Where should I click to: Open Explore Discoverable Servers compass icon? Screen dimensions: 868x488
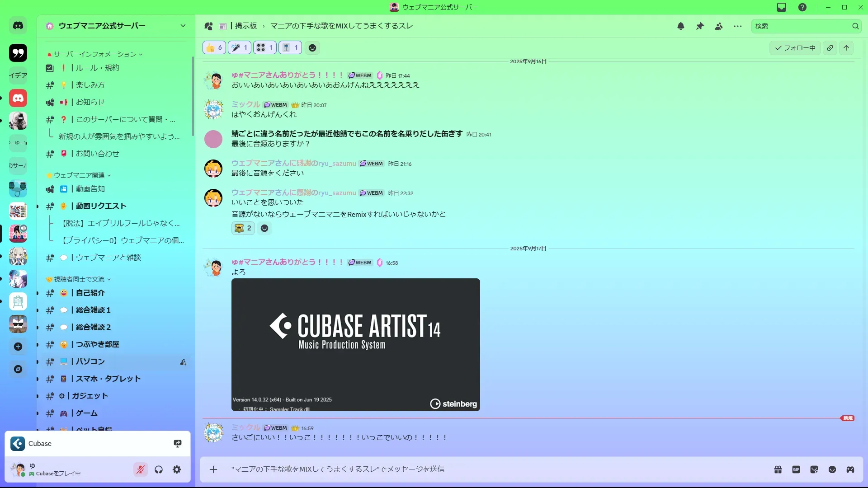18,369
